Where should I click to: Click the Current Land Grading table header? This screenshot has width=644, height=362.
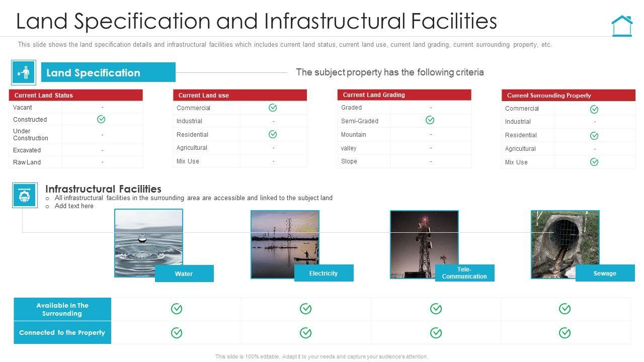405,95
